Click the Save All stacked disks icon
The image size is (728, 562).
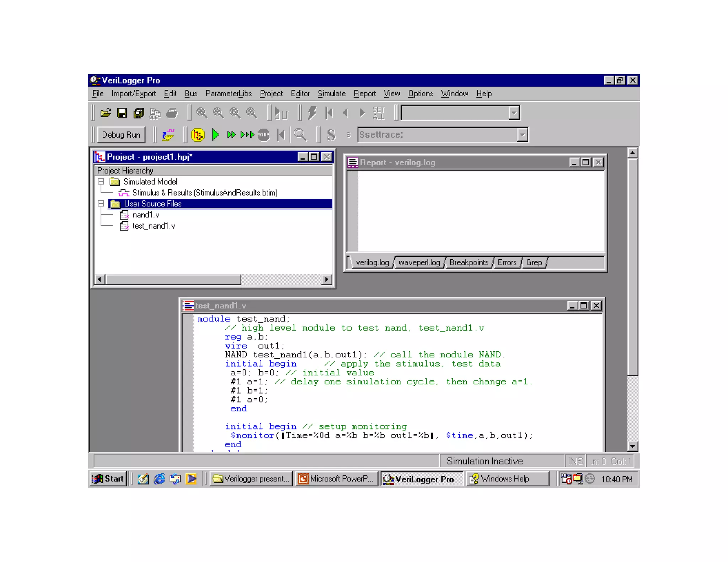pos(138,113)
